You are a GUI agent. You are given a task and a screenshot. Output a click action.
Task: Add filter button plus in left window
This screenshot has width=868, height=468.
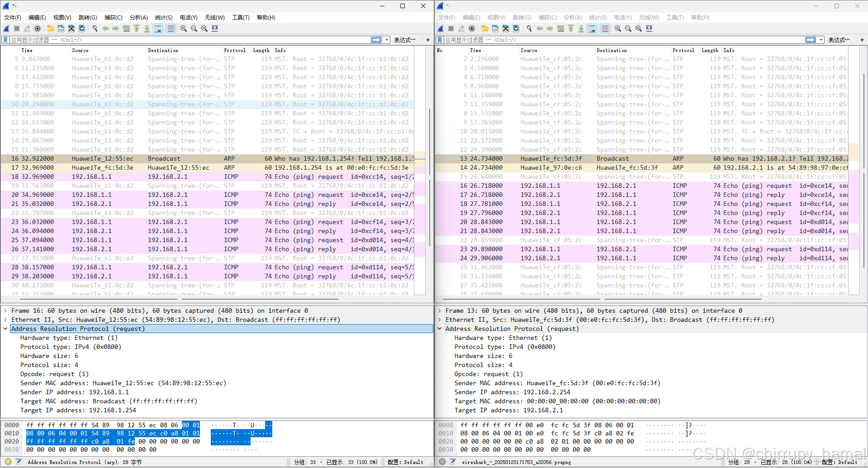[x=428, y=40]
